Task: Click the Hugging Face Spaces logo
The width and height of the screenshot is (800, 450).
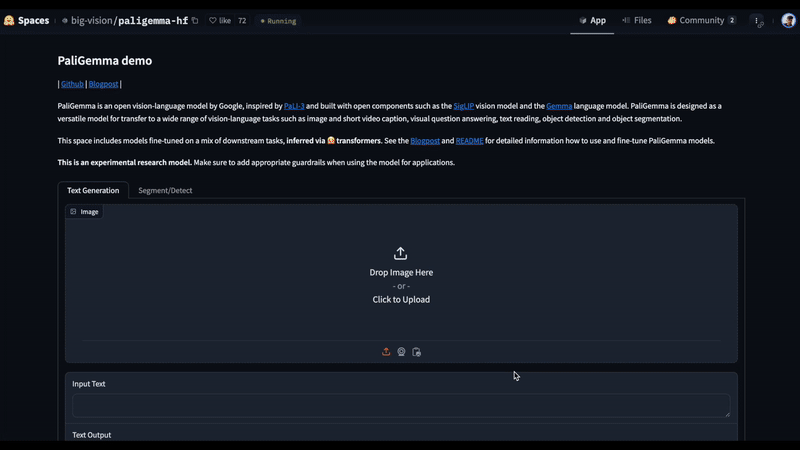Action: point(9,20)
